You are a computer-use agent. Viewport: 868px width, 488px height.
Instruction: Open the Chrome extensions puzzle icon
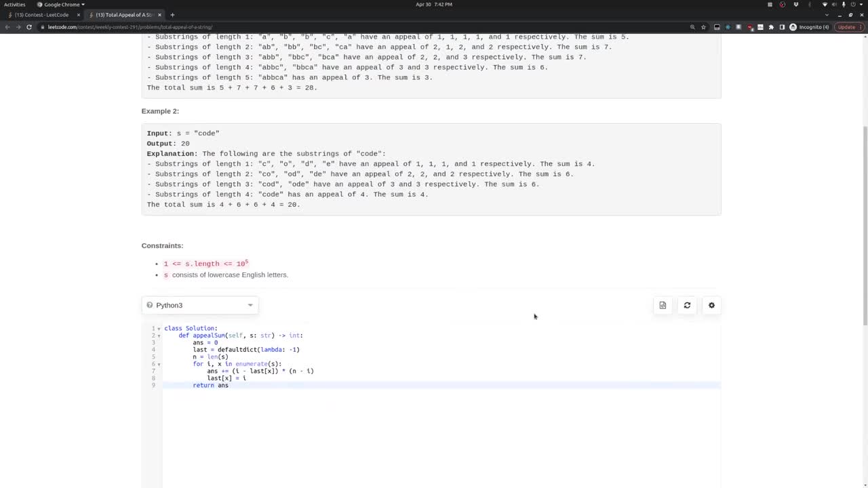pyautogui.click(x=770, y=27)
